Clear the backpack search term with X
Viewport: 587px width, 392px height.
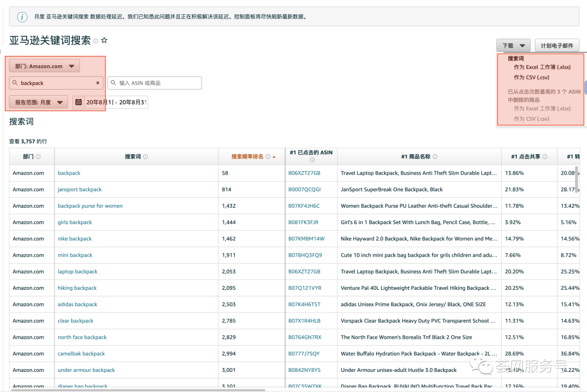click(x=98, y=83)
